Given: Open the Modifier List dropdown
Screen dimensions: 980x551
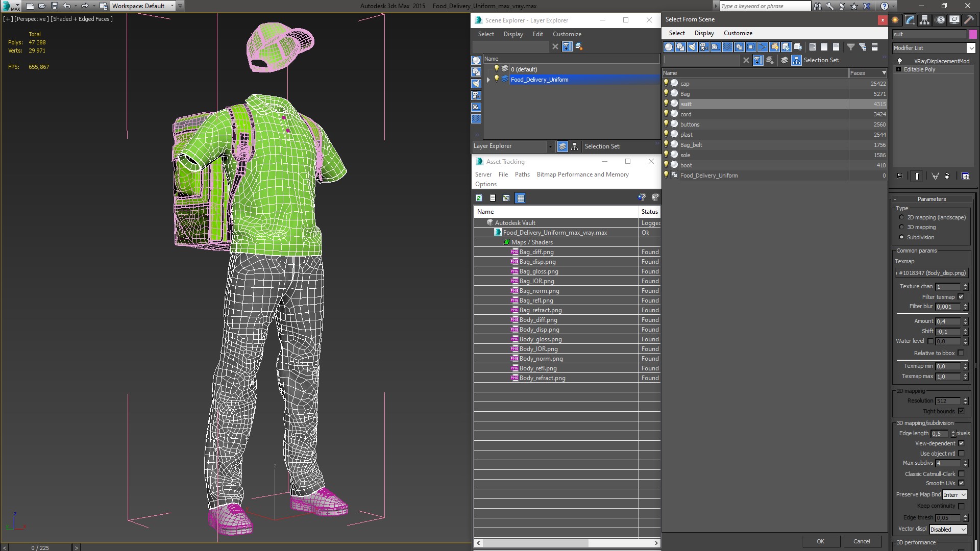Looking at the screenshot, I should point(971,48).
